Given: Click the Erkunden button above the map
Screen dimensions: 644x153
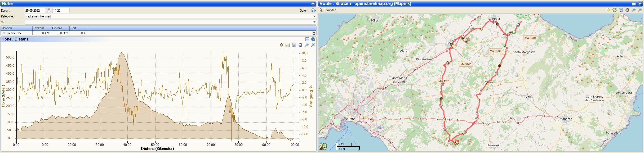Looking at the screenshot, I should pos(328,10).
